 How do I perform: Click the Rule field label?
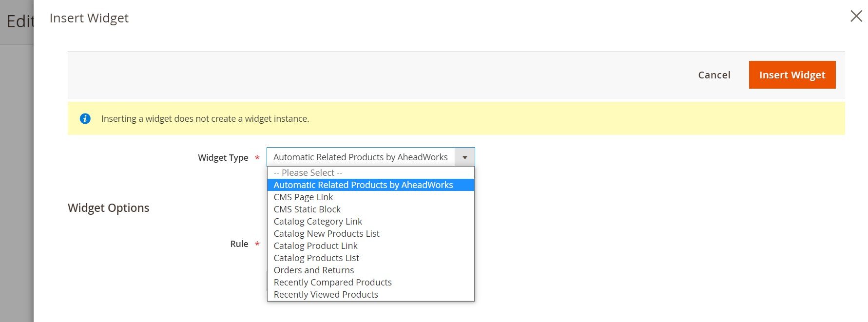click(x=239, y=244)
